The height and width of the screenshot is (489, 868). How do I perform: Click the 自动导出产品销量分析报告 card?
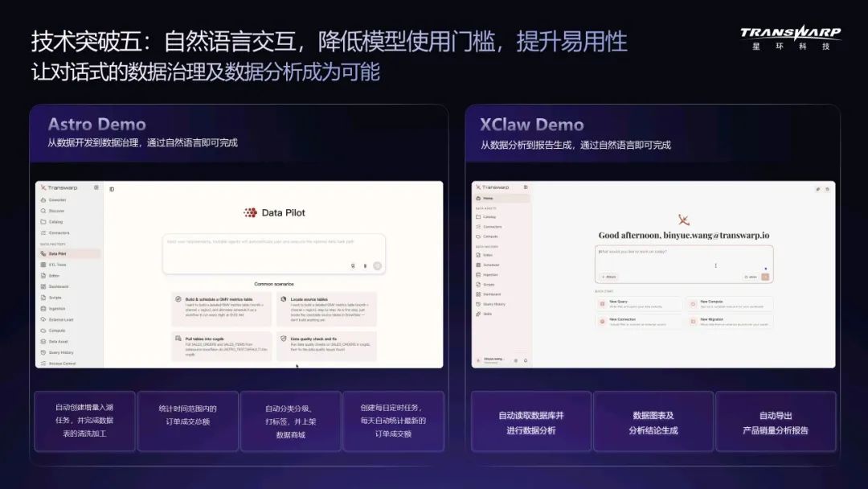(x=776, y=422)
